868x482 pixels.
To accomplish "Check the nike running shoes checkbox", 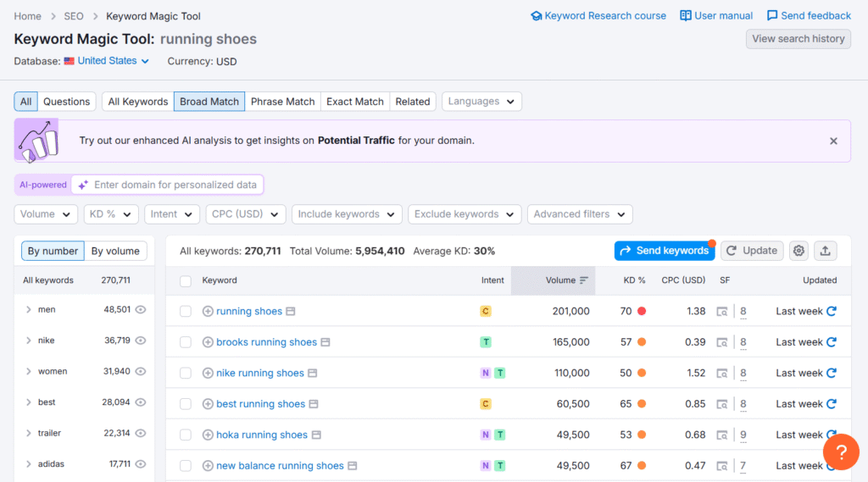I will click(x=186, y=374).
